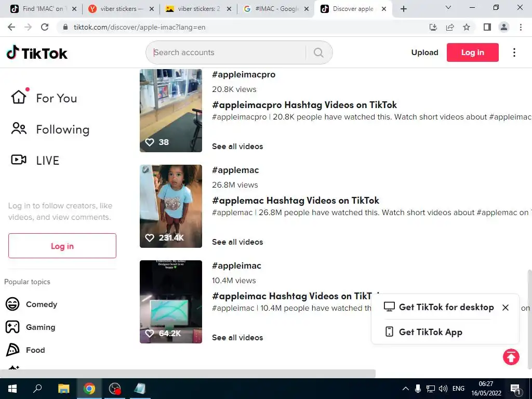Open the Chrome three-dot menu
Viewport: 532px width, 399px height.
pos(521,27)
